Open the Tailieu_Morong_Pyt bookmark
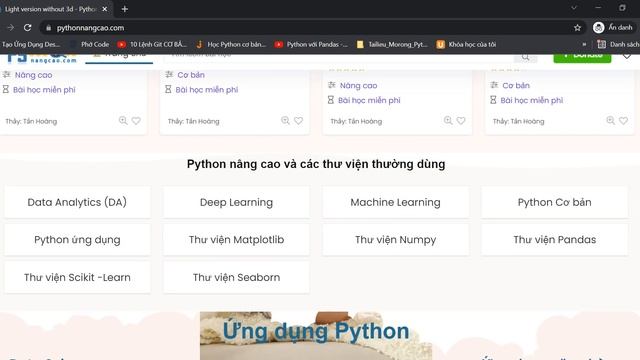 pos(392,44)
